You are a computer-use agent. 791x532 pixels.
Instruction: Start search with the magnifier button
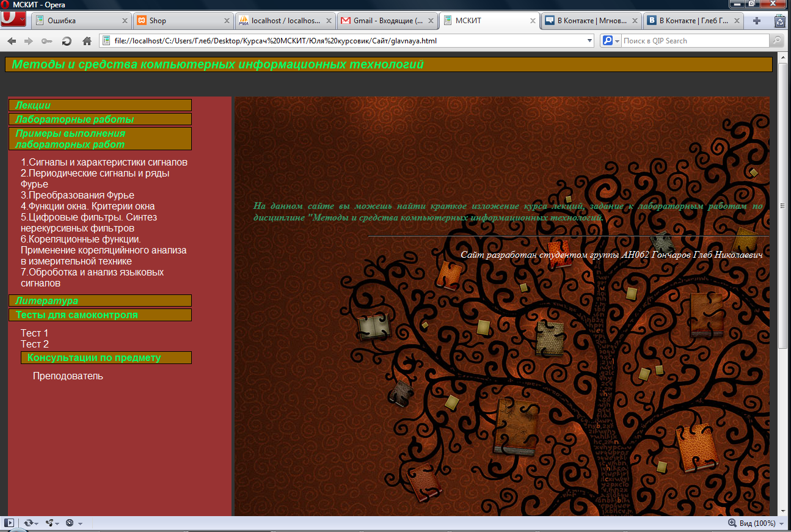(776, 41)
